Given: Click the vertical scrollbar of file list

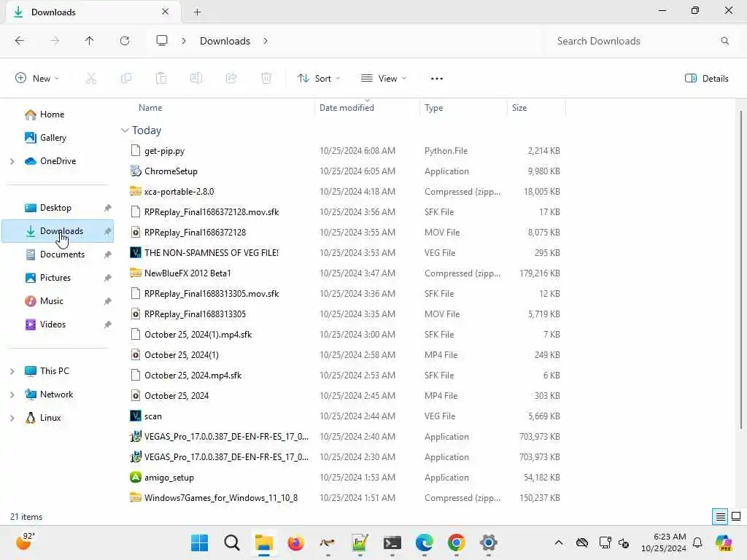Looking at the screenshot, I should click(x=741, y=269).
